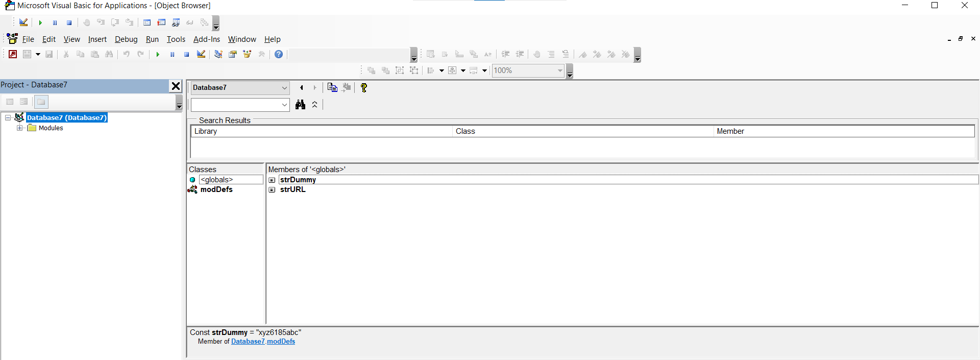The width and height of the screenshot is (980, 360).
Task: Open the Project Explorer icon
Action: click(218, 54)
